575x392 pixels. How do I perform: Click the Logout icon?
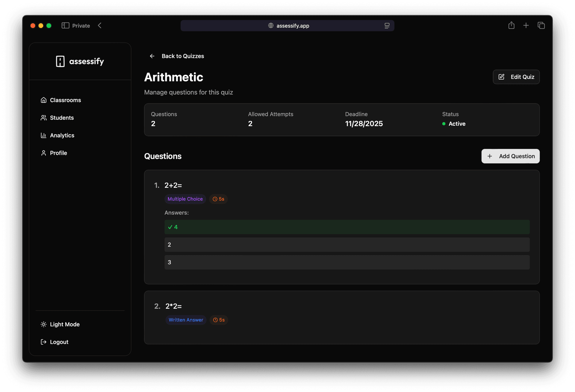(x=44, y=342)
